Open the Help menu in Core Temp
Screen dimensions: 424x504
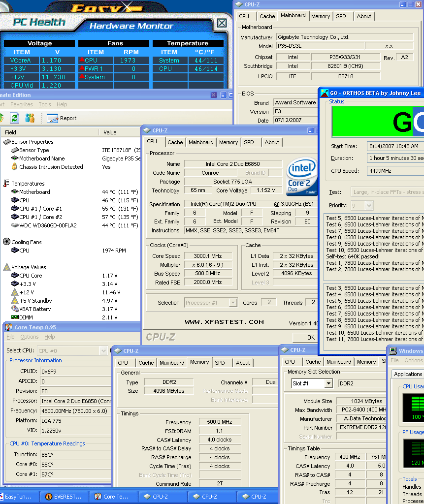point(50,337)
